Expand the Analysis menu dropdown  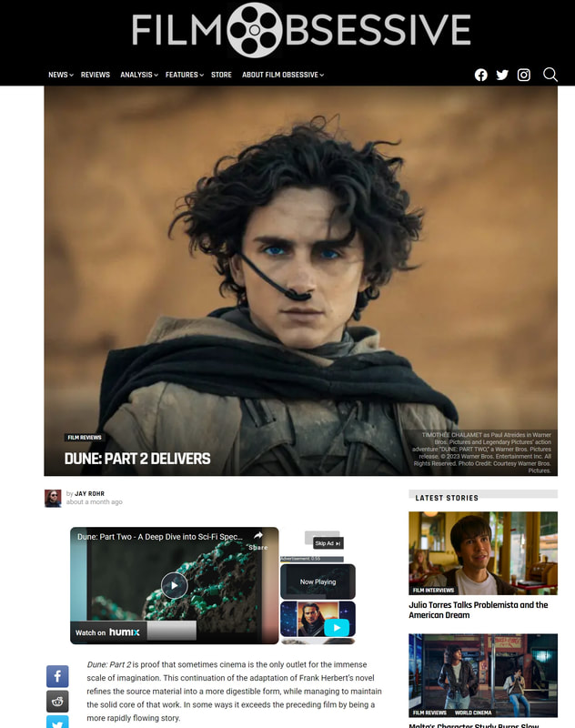pos(138,75)
